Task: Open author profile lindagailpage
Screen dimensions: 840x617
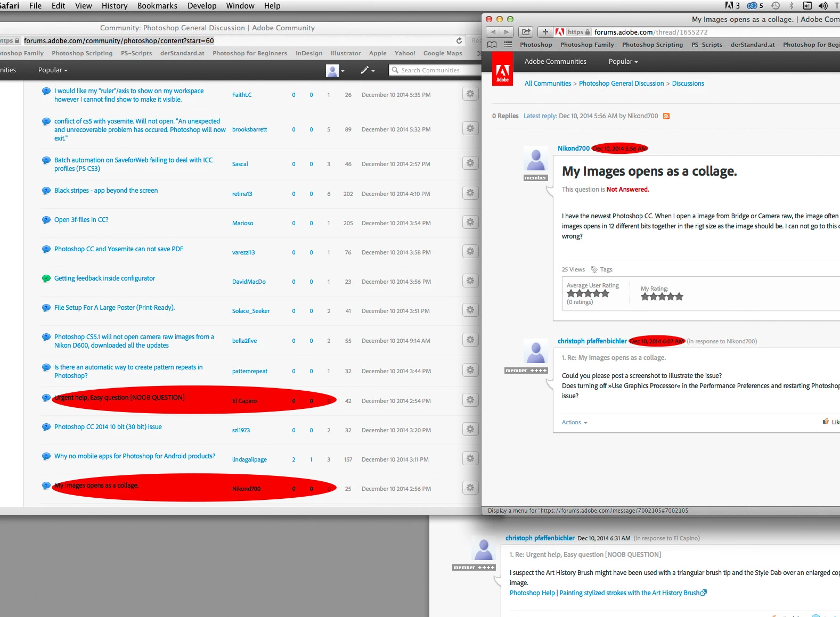Action: (x=249, y=459)
